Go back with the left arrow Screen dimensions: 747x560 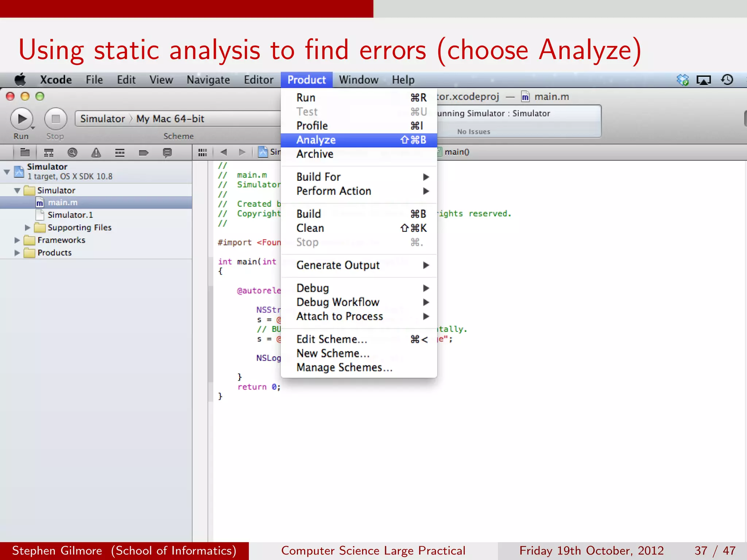coord(224,152)
